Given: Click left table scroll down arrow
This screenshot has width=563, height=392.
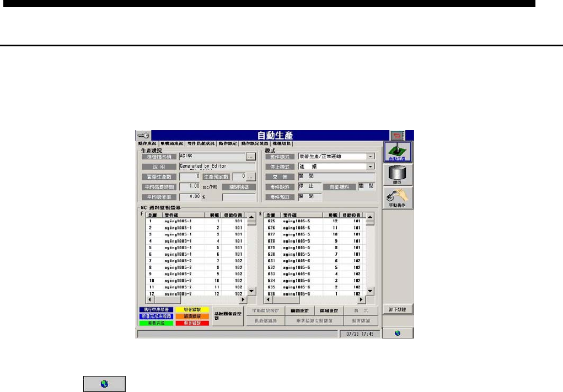Looking at the screenshot, I should [251, 291].
